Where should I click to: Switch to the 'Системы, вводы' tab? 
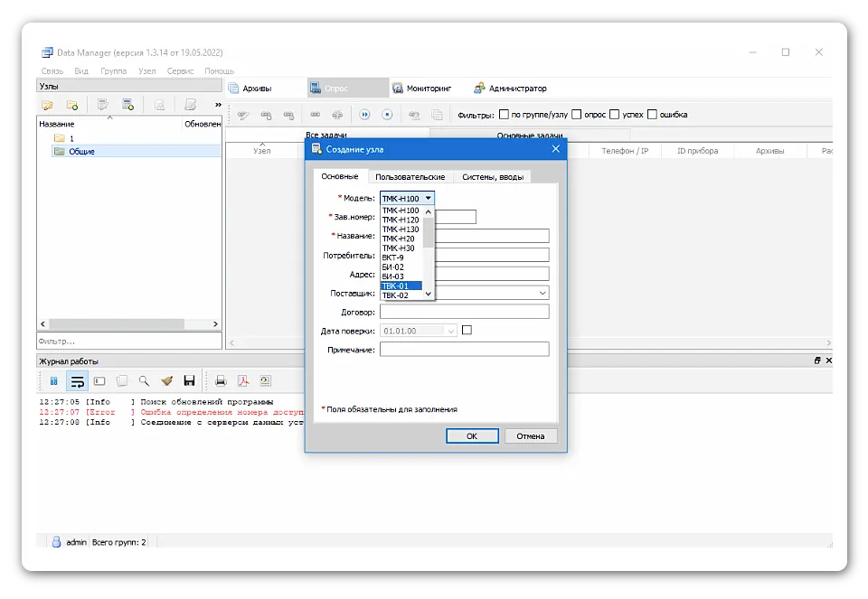click(x=492, y=177)
